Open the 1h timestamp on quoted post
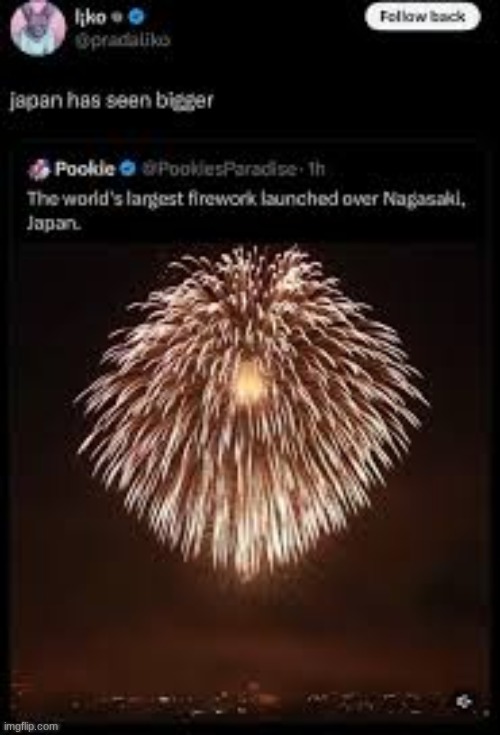 (x=317, y=169)
